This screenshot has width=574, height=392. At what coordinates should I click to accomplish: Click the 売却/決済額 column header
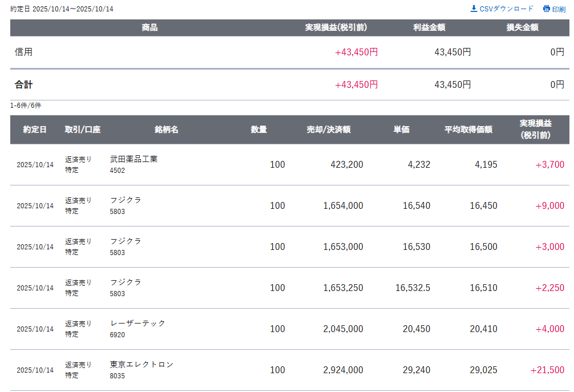click(x=328, y=130)
